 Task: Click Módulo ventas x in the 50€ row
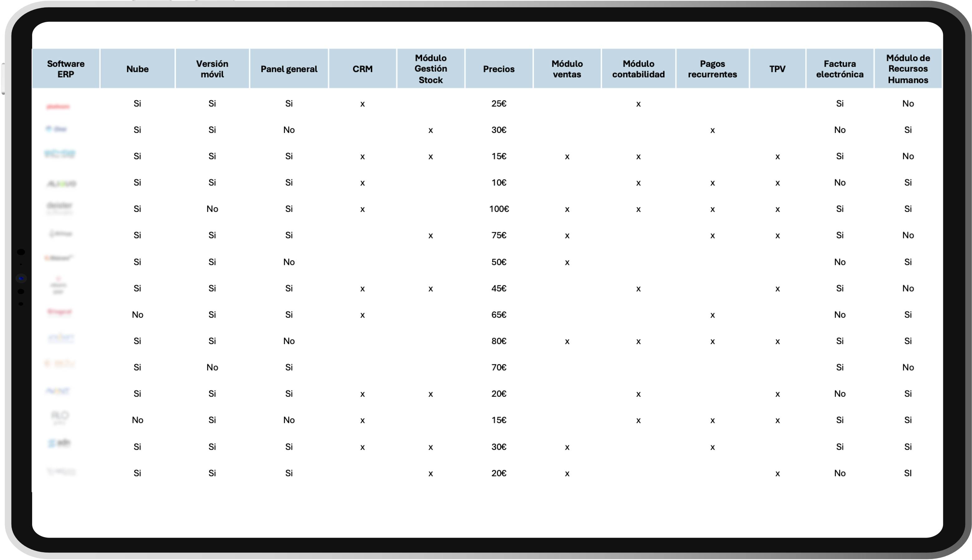coord(567,262)
